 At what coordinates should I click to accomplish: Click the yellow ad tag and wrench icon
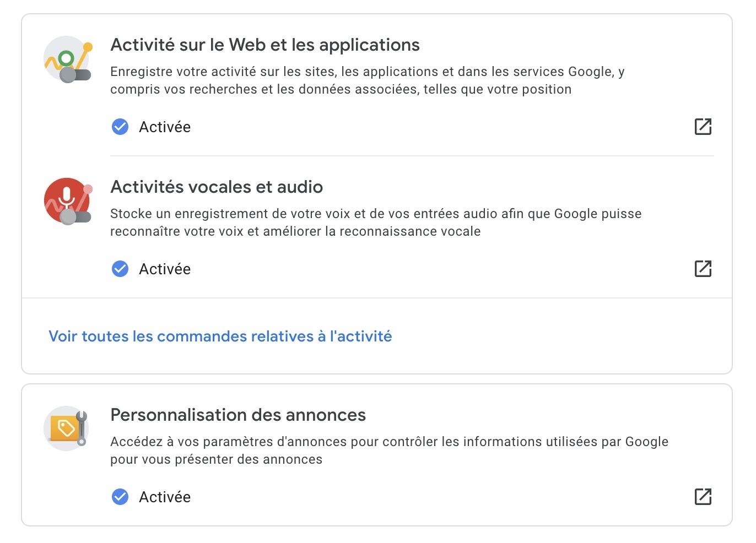point(67,428)
